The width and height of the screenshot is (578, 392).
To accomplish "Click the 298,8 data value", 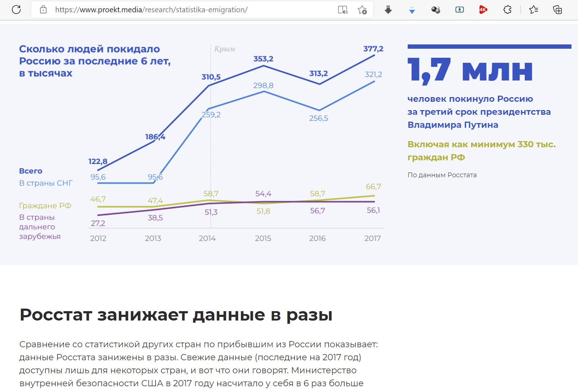I will pyautogui.click(x=263, y=86).
